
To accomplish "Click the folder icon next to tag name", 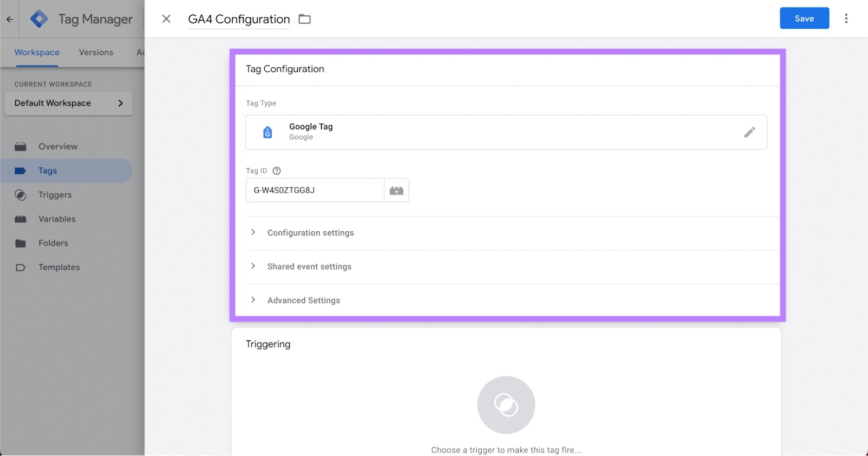I will tap(305, 20).
